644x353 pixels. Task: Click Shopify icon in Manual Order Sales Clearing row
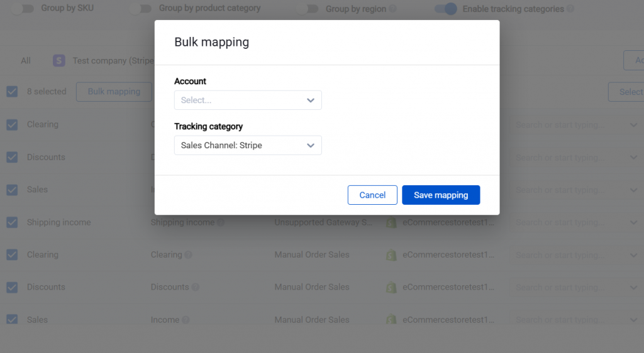(391, 255)
